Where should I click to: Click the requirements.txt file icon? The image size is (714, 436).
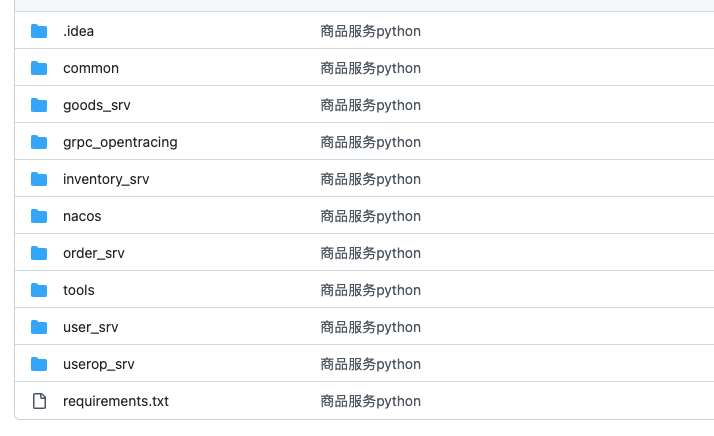[39, 401]
